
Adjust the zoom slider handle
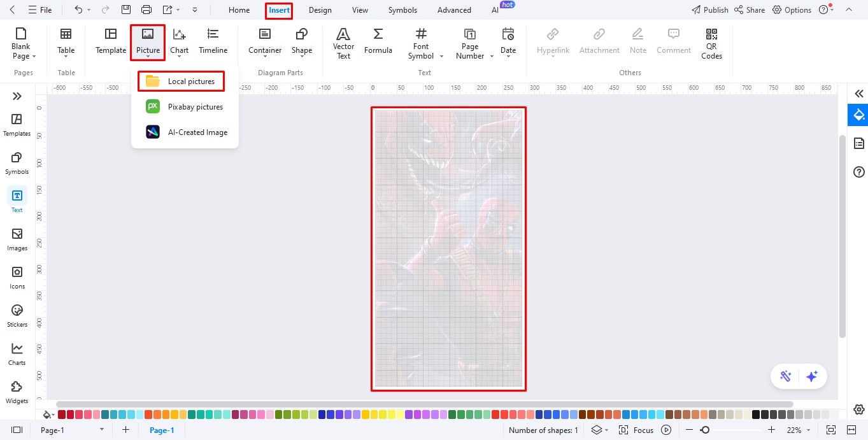(x=705, y=430)
